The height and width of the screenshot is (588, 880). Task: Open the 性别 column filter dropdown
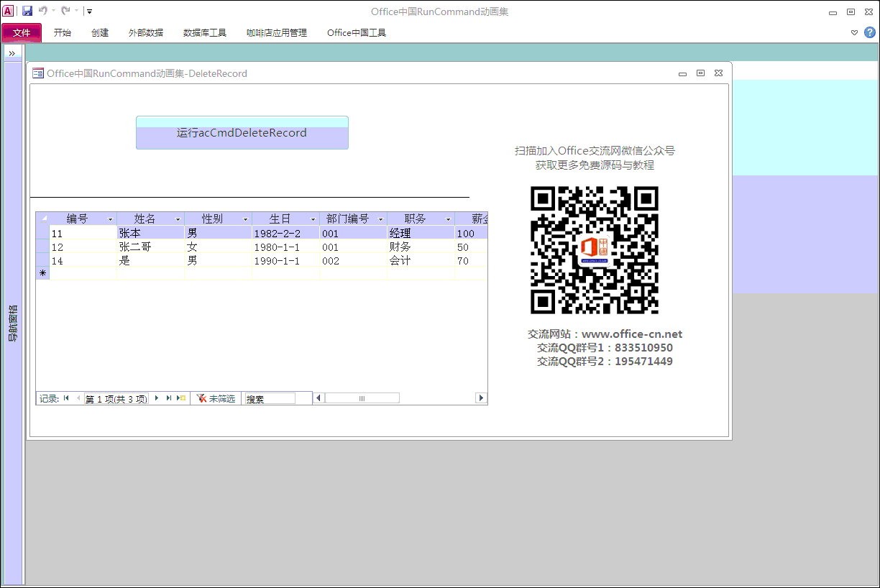point(246,219)
